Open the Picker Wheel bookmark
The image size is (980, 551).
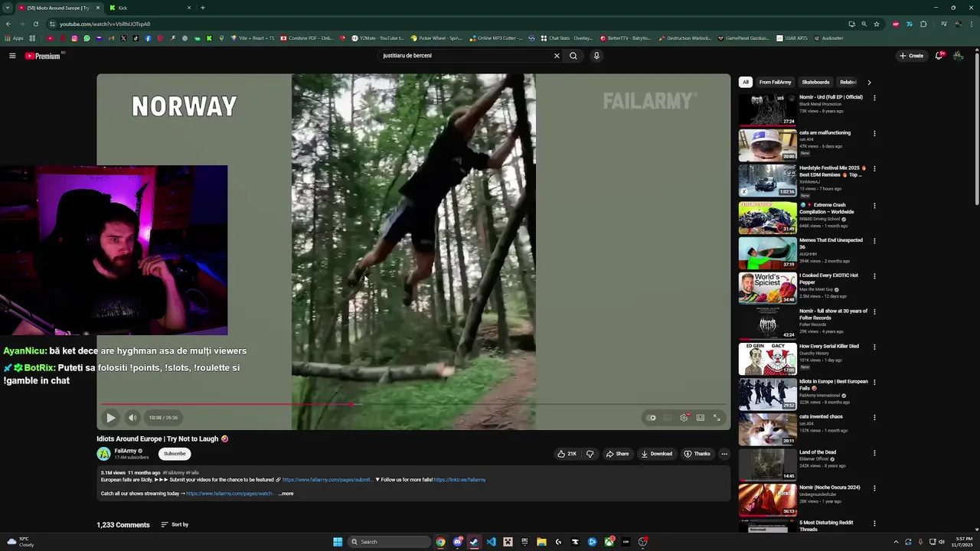click(436, 38)
